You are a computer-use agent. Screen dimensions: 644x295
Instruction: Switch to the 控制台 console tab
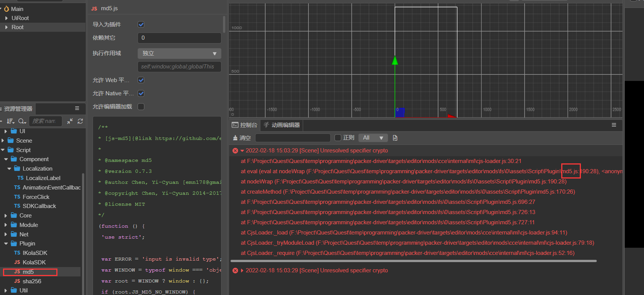(245, 125)
